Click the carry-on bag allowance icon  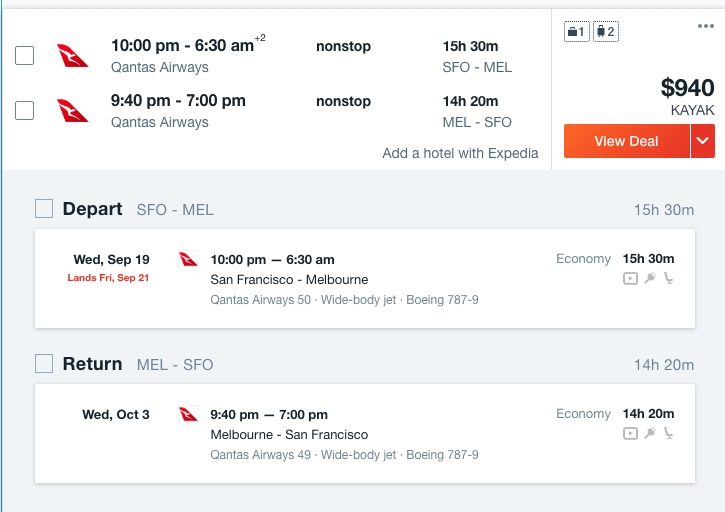click(577, 31)
